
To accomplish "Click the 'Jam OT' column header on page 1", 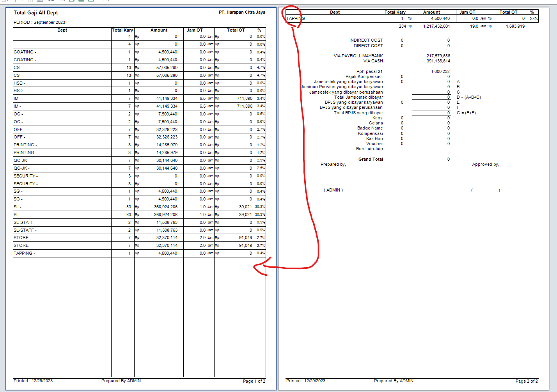I will pos(195,30).
